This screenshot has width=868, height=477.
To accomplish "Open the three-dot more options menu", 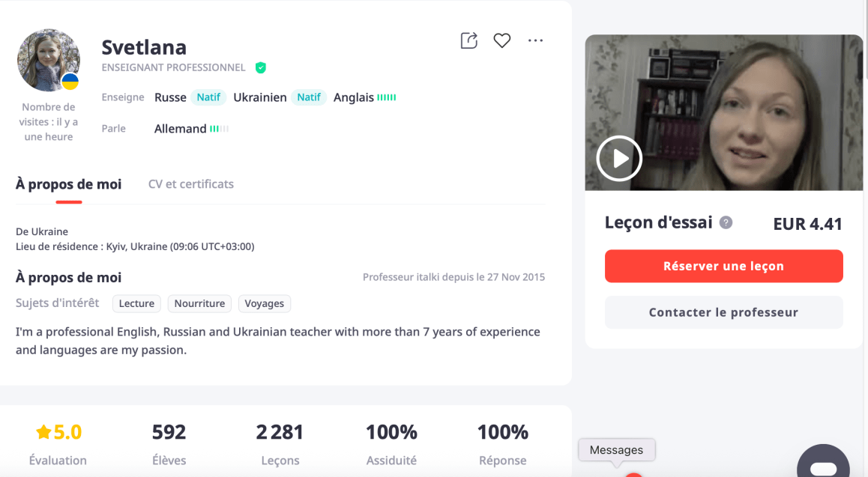I will pyautogui.click(x=535, y=40).
